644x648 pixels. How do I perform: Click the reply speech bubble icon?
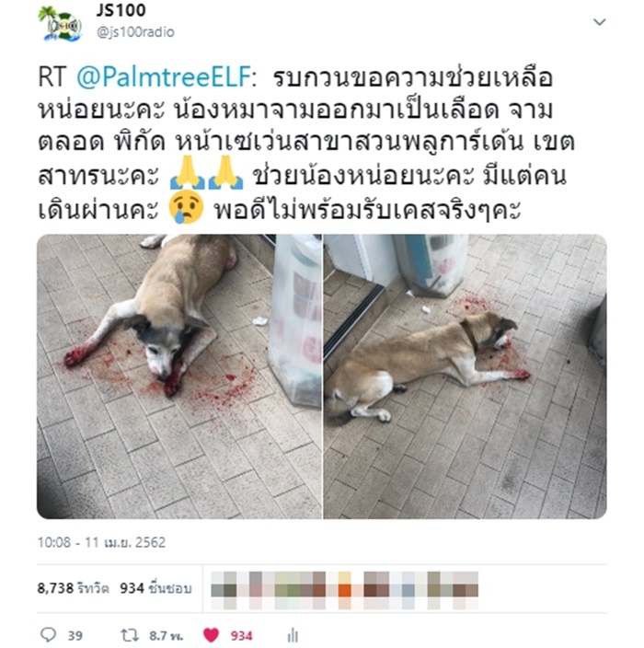(49, 634)
